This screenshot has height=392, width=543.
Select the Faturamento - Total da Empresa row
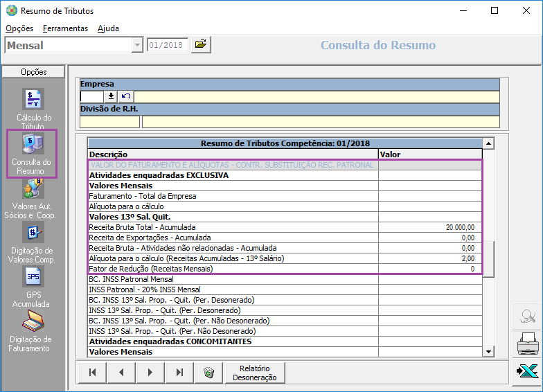coord(285,196)
